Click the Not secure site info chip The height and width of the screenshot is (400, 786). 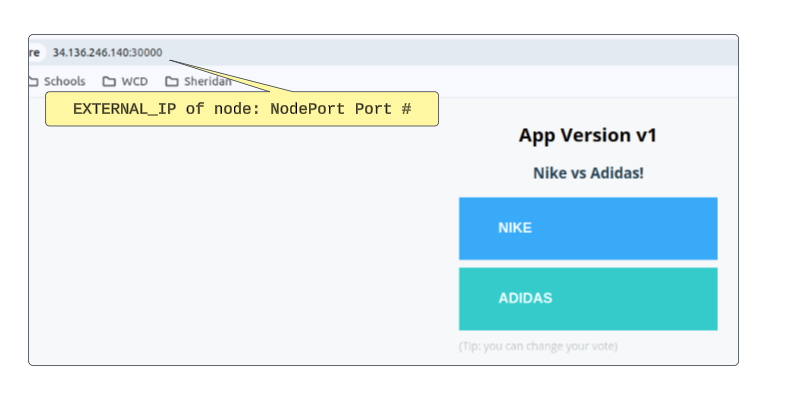point(35,52)
